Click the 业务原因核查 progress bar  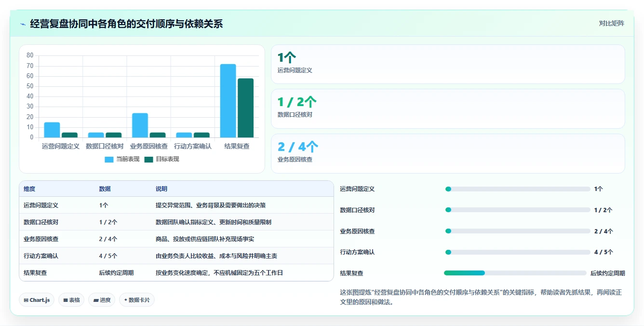coord(517,231)
